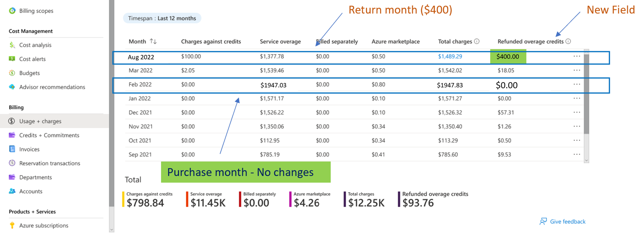Viewport: 644px width, 236px height.
Task: Open the Departments menu item
Action: (35, 177)
